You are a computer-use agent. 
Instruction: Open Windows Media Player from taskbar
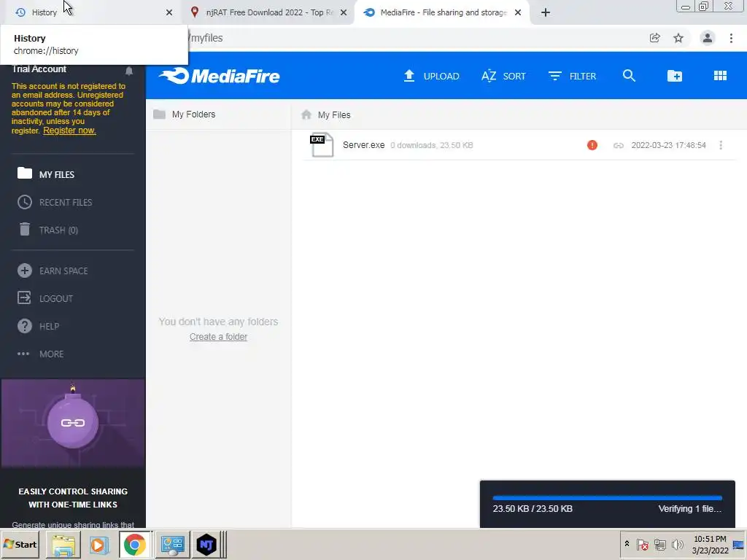click(x=99, y=544)
